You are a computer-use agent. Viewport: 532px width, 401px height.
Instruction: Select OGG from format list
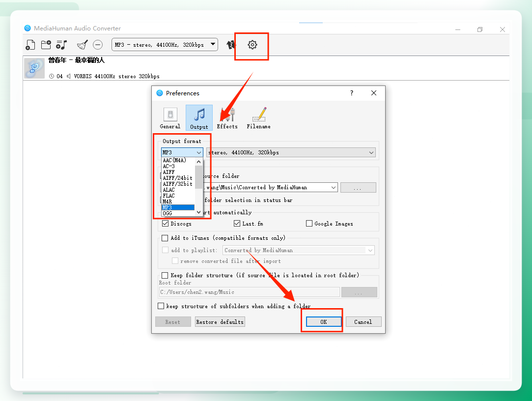click(x=178, y=213)
